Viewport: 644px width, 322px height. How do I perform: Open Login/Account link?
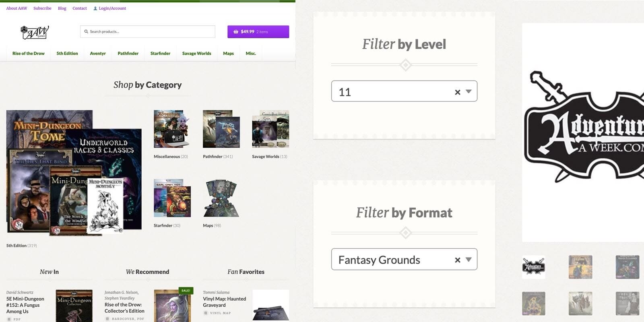click(112, 8)
